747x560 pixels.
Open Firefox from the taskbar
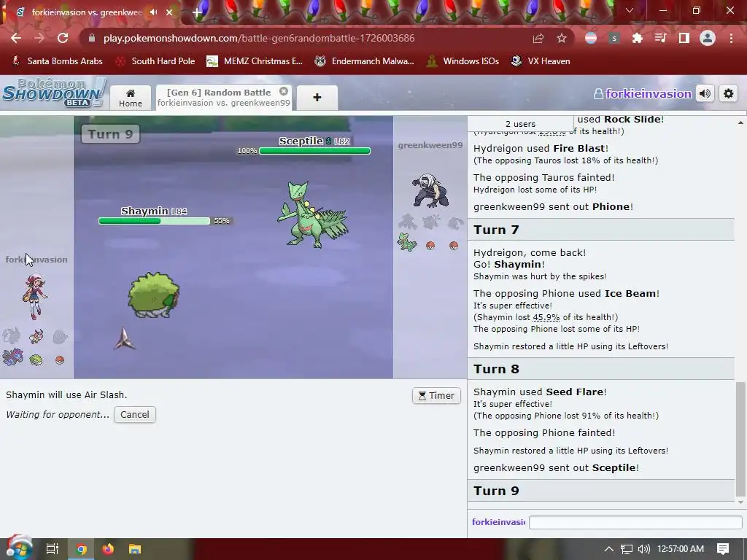(x=108, y=549)
